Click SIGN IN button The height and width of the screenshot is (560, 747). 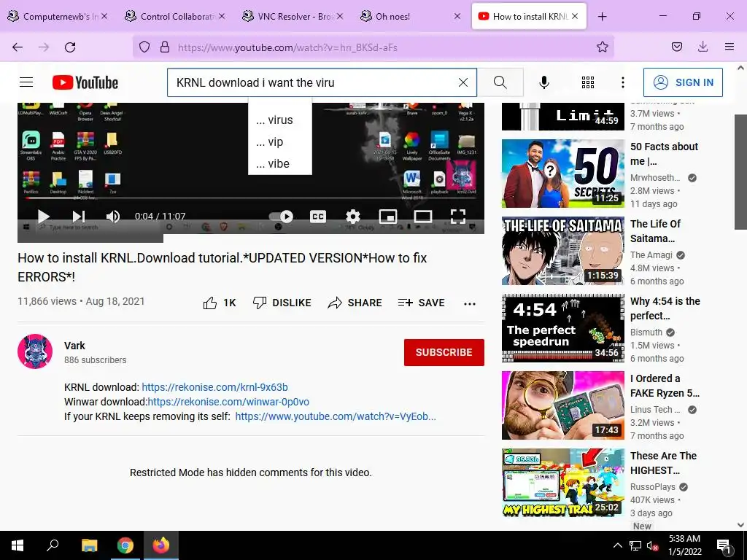tap(683, 82)
